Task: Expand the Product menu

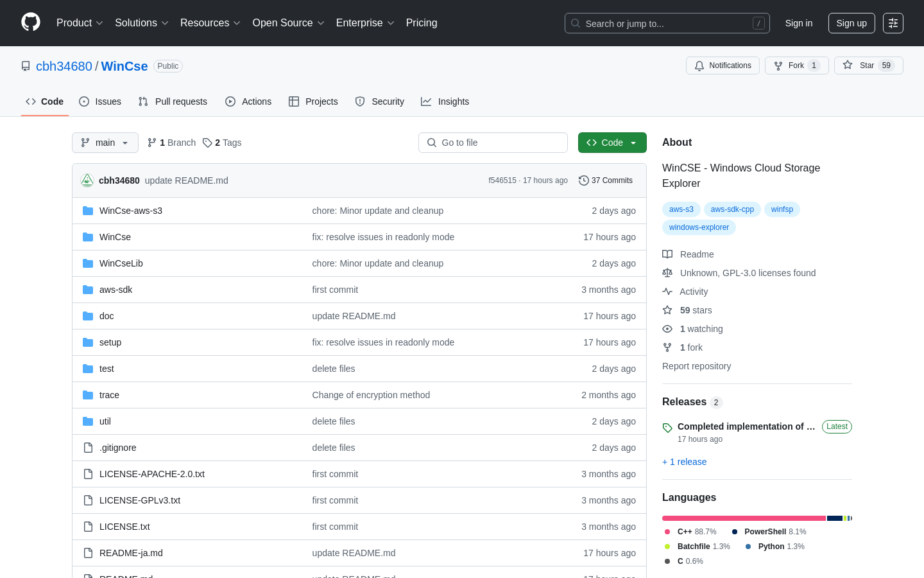Action: [80, 23]
